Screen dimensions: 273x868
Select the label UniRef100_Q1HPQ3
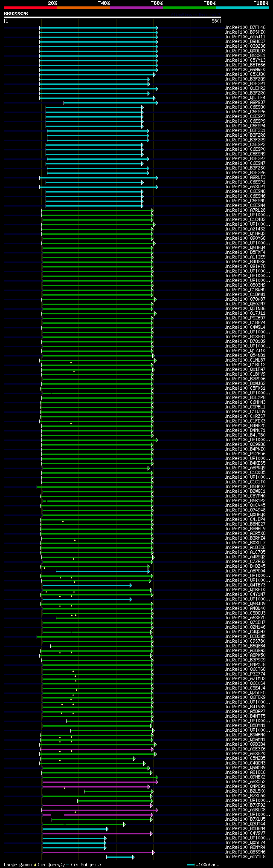click(245, 234)
